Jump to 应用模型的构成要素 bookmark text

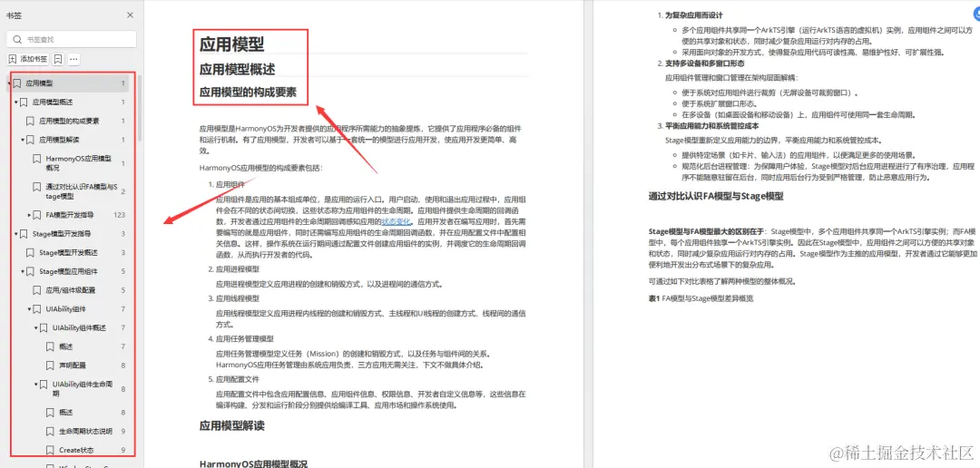click(69, 121)
